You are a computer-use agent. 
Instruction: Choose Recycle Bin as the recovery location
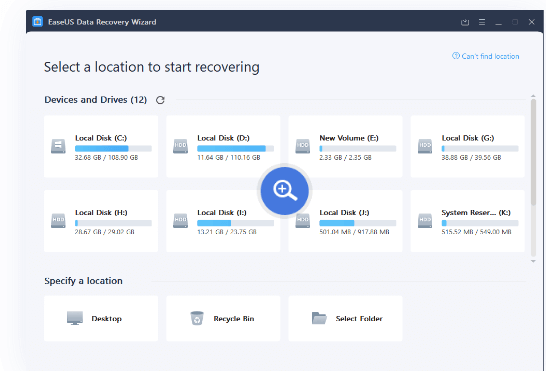click(x=223, y=318)
